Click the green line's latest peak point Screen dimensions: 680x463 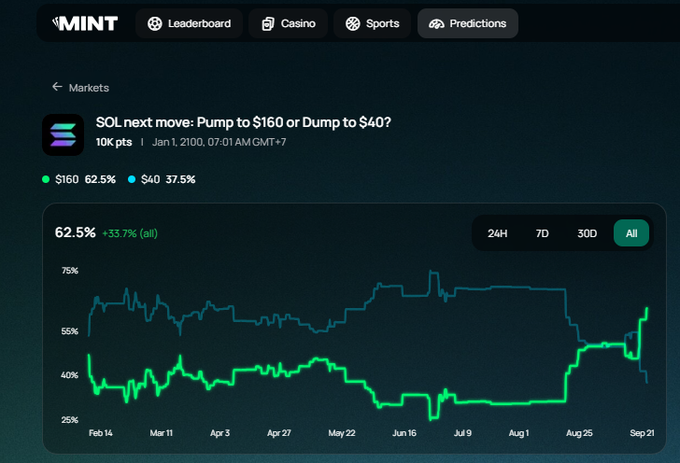click(647, 309)
